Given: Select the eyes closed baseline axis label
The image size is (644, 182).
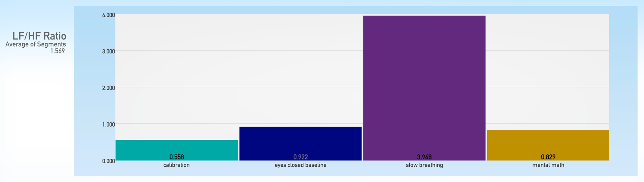Looking at the screenshot, I should pyautogui.click(x=300, y=165).
